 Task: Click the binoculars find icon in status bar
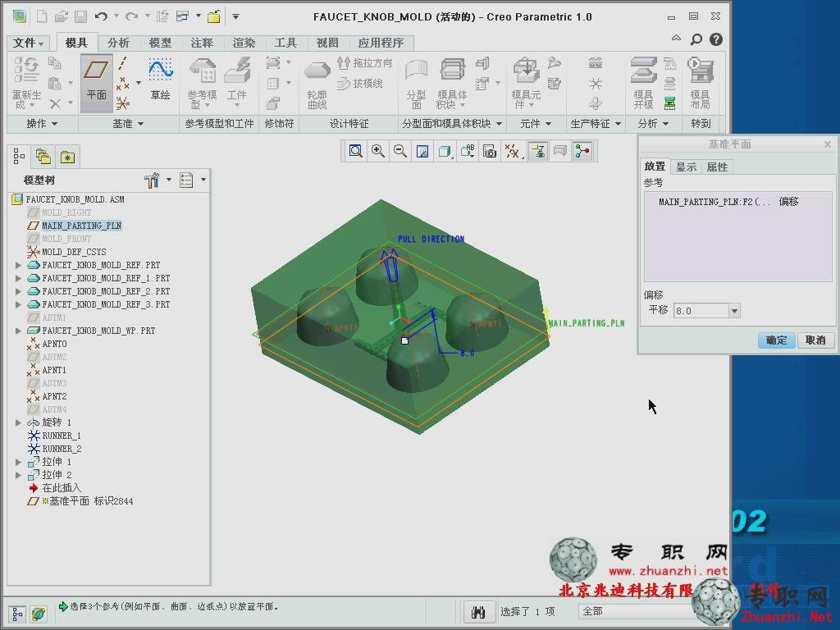click(x=478, y=612)
